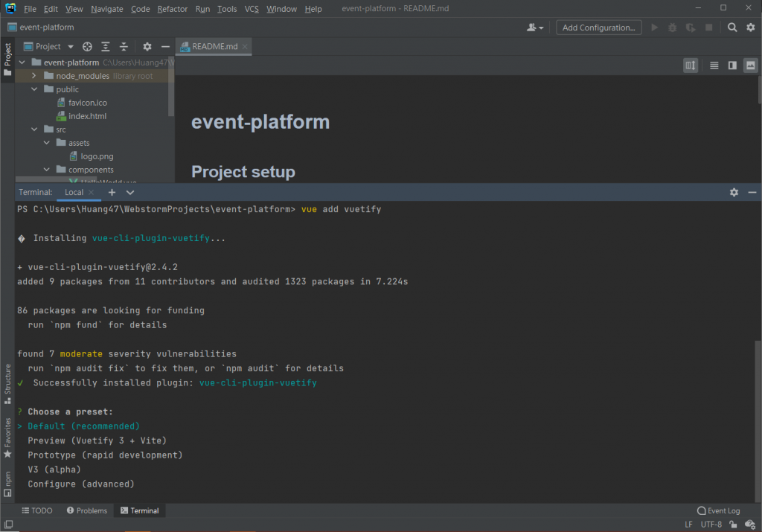The height and width of the screenshot is (532, 762).
Task: Click Expand All in Project toolbar
Action: pos(106,47)
